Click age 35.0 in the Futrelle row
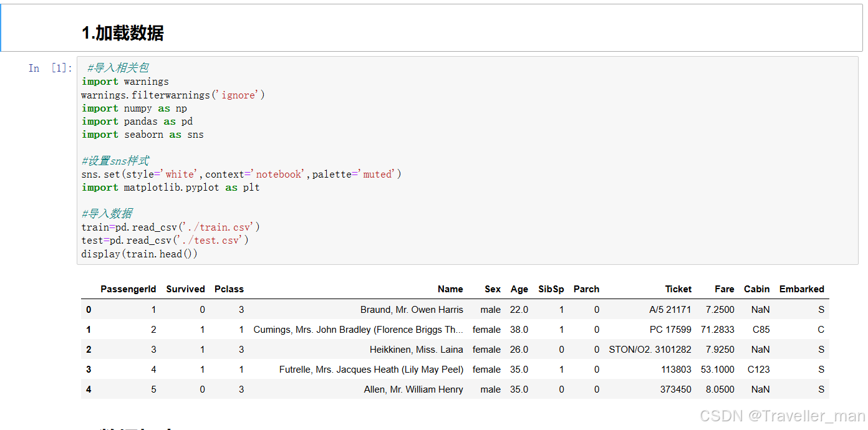This screenshot has width=868, height=430. 519,370
